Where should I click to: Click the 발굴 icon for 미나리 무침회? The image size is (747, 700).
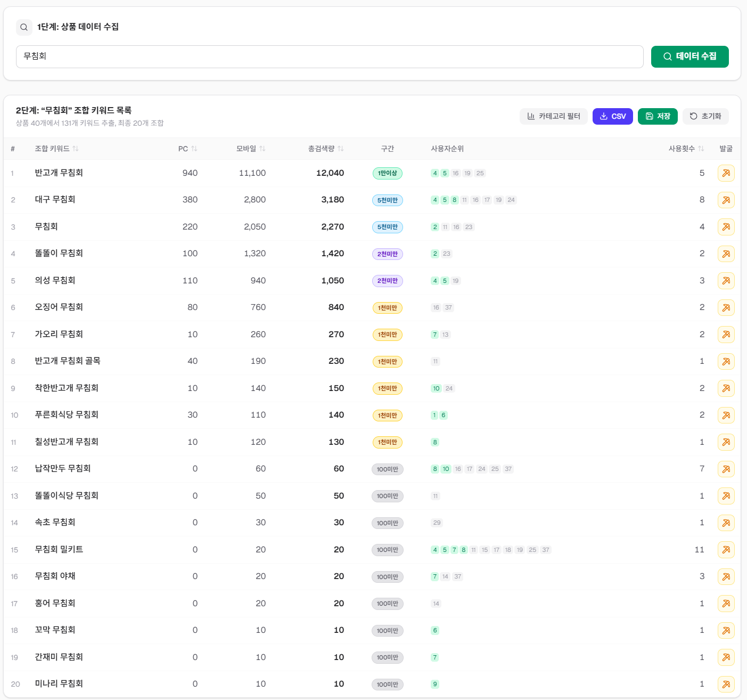pyautogui.click(x=726, y=684)
